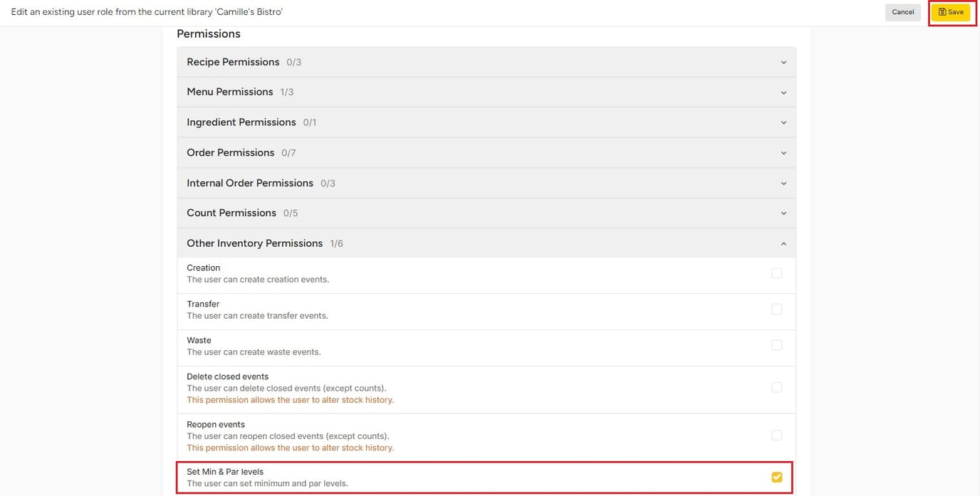The image size is (980, 496).
Task: Expand Recipe Permissions using its chevron
Action: coord(783,63)
